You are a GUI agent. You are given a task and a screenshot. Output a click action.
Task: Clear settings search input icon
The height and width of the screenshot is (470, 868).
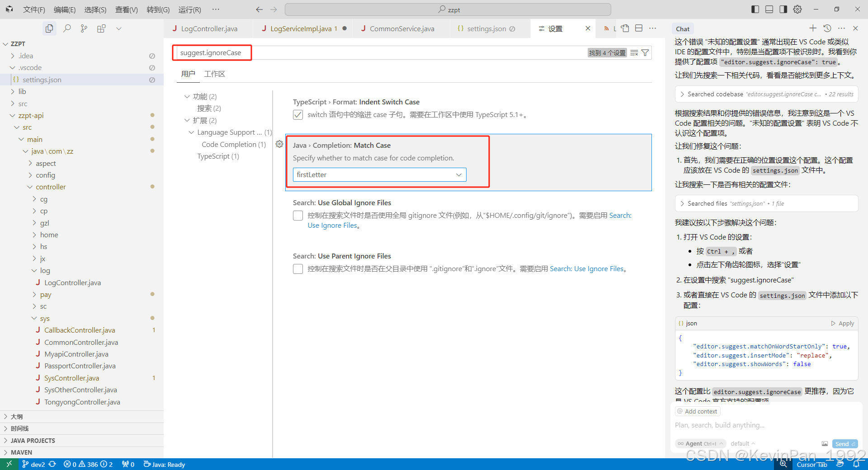pyautogui.click(x=634, y=53)
